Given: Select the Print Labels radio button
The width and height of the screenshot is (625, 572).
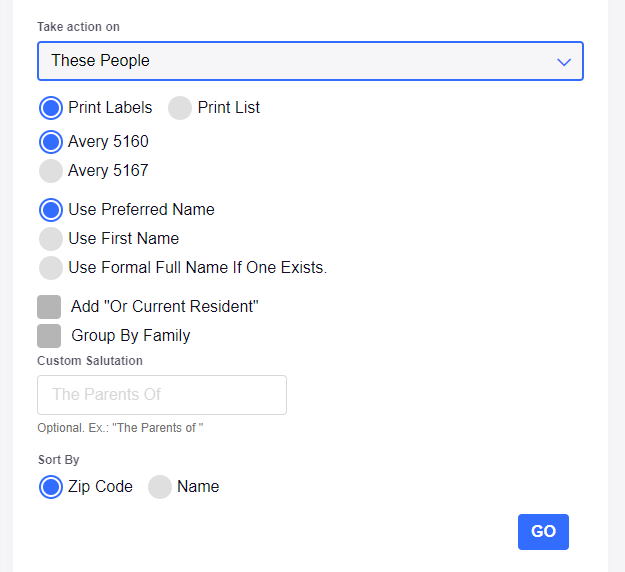Looking at the screenshot, I should [51, 108].
